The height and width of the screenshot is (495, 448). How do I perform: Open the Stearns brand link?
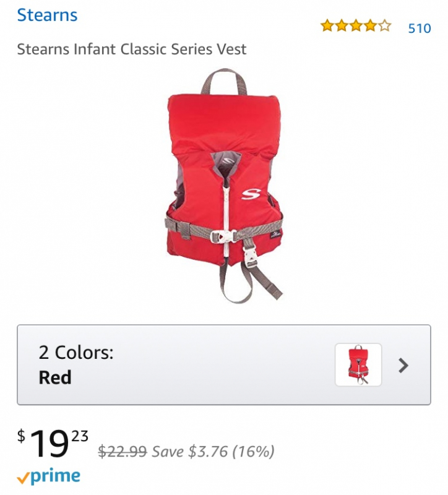pyautogui.click(x=47, y=15)
